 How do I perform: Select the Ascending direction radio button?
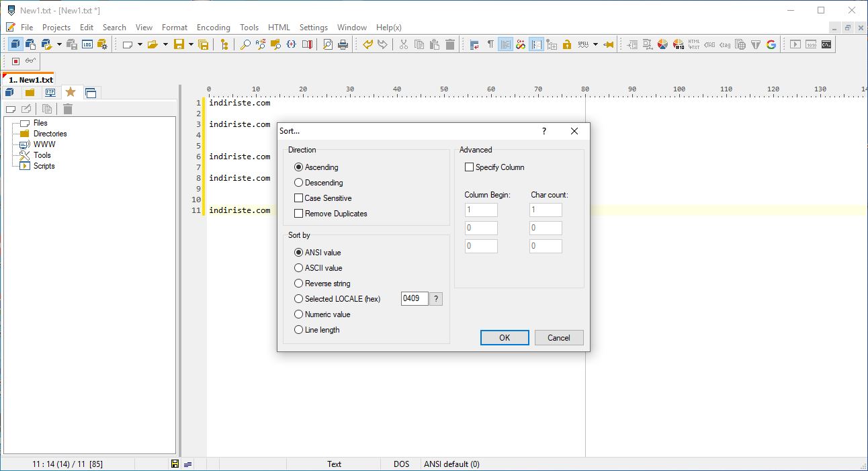coord(299,167)
